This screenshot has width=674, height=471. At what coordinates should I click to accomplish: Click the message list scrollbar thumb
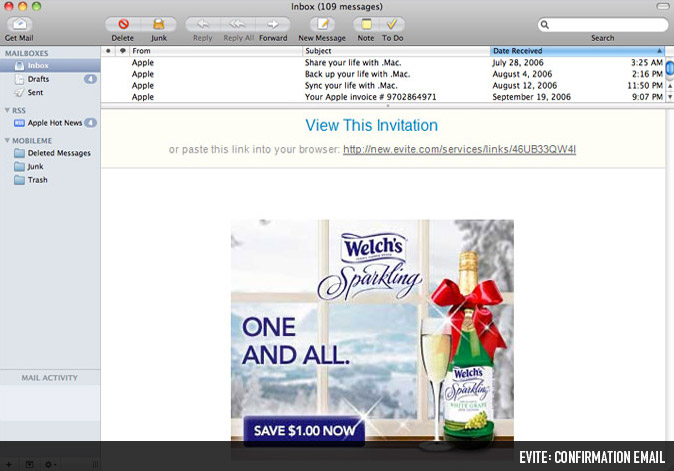click(670, 69)
